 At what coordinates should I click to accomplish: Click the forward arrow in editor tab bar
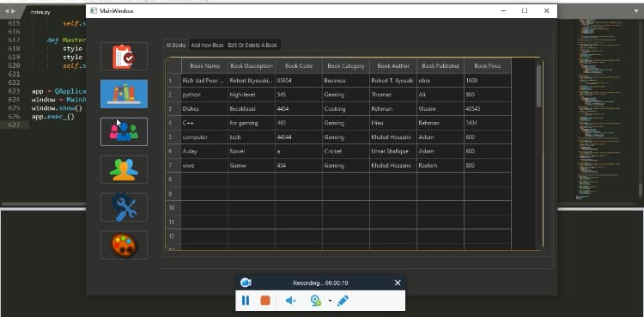click(x=14, y=11)
